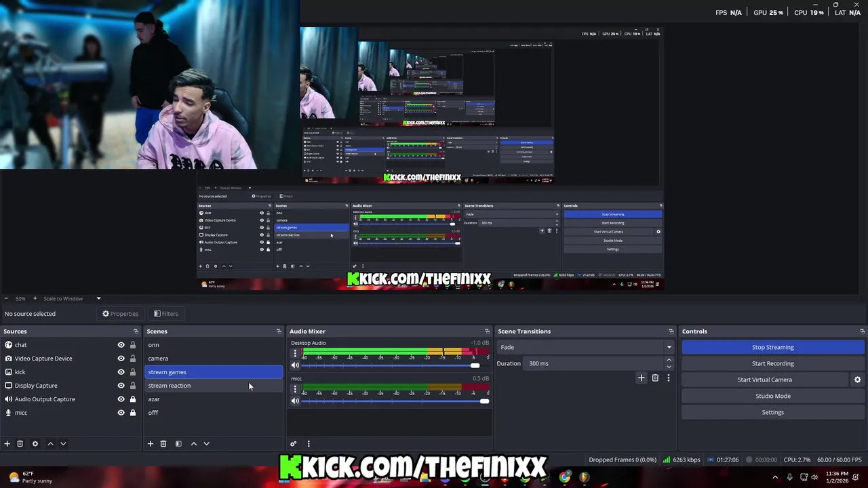The height and width of the screenshot is (488, 868).
Task: Switch to the stream reaction scene
Action: click(x=214, y=386)
